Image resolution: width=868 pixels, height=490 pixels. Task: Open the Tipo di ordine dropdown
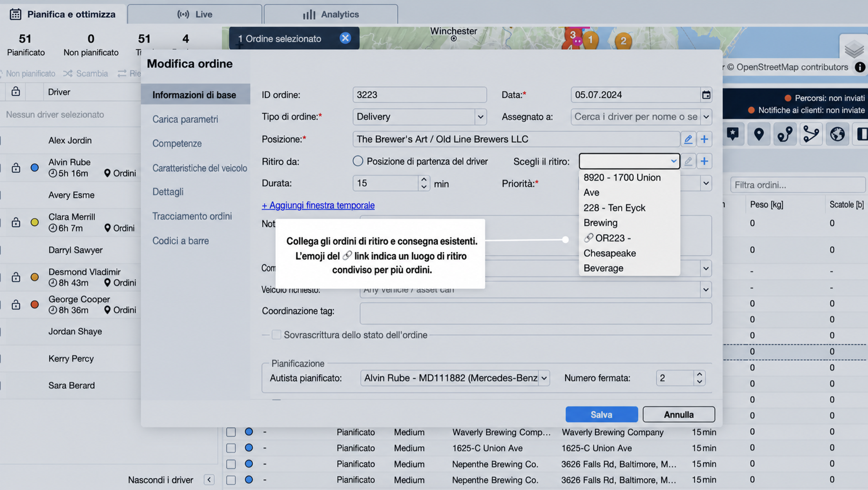pos(419,117)
